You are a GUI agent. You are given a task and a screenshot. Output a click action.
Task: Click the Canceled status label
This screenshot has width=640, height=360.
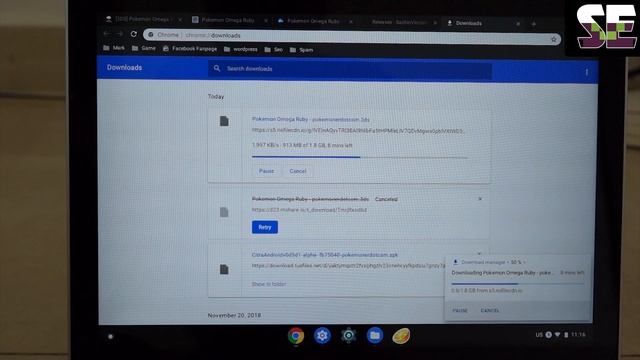tap(386, 199)
